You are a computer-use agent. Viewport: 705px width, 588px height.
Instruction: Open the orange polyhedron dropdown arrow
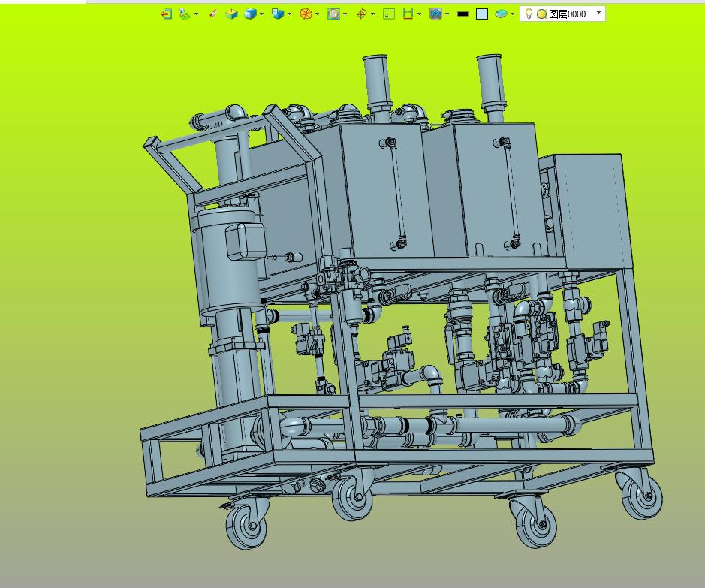[318, 14]
